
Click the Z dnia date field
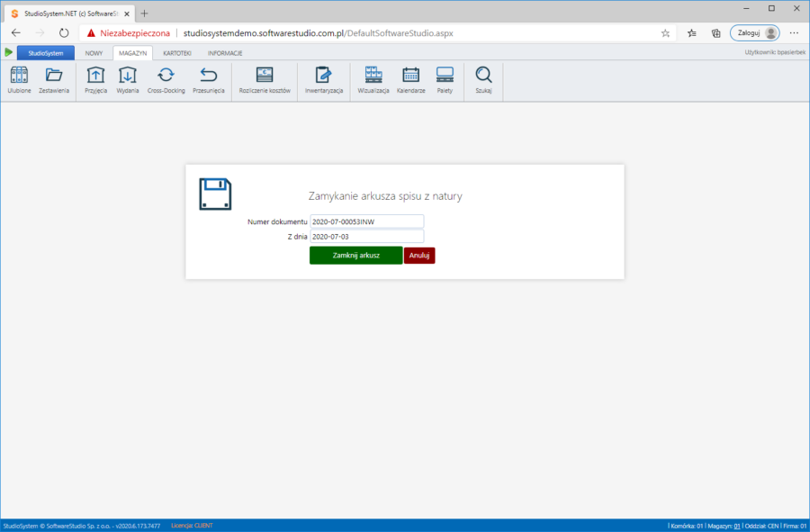(367, 237)
